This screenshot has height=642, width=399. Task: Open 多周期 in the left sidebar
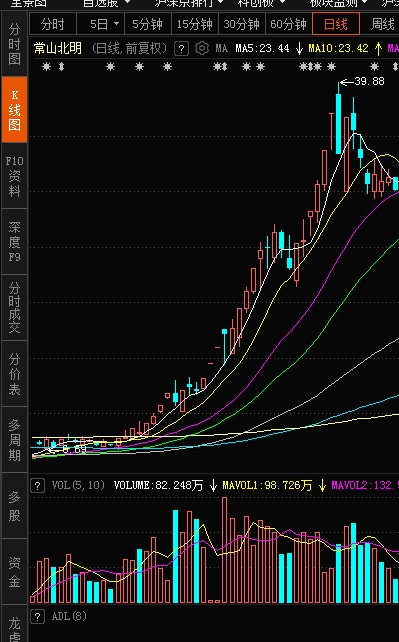pos(14,440)
